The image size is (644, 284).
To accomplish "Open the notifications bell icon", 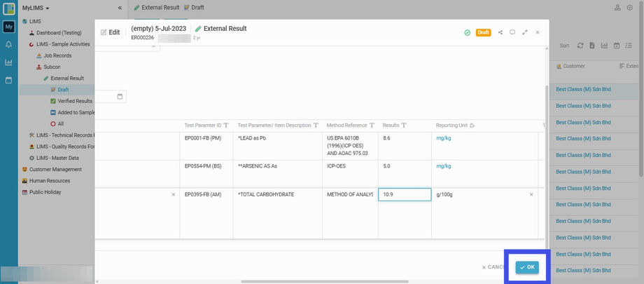I will pos(8,44).
